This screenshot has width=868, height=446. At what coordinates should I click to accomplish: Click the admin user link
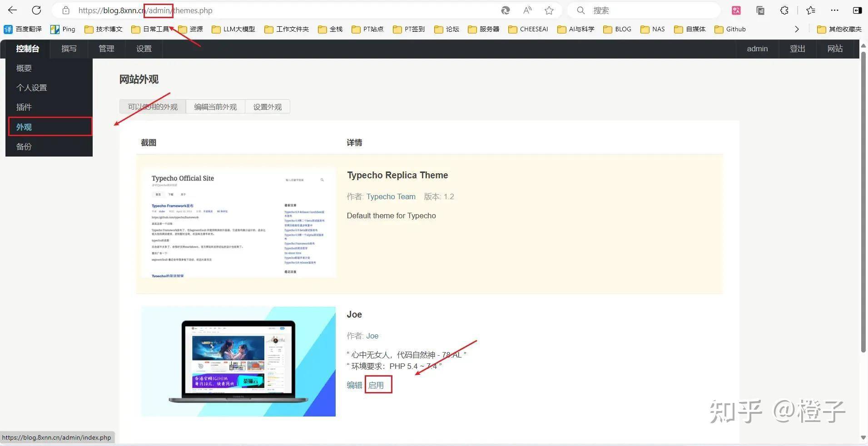tap(757, 49)
